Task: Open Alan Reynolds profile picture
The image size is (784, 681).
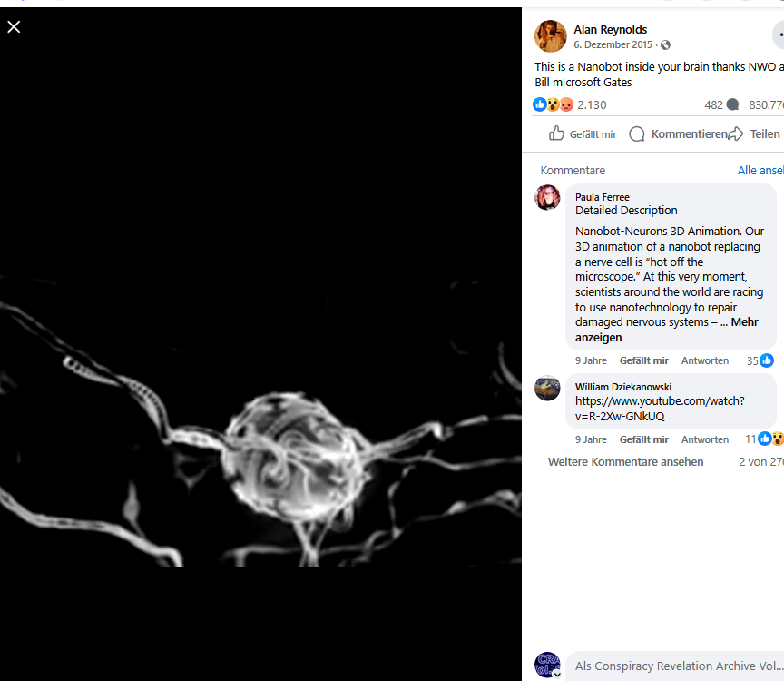Action: click(550, 36)
